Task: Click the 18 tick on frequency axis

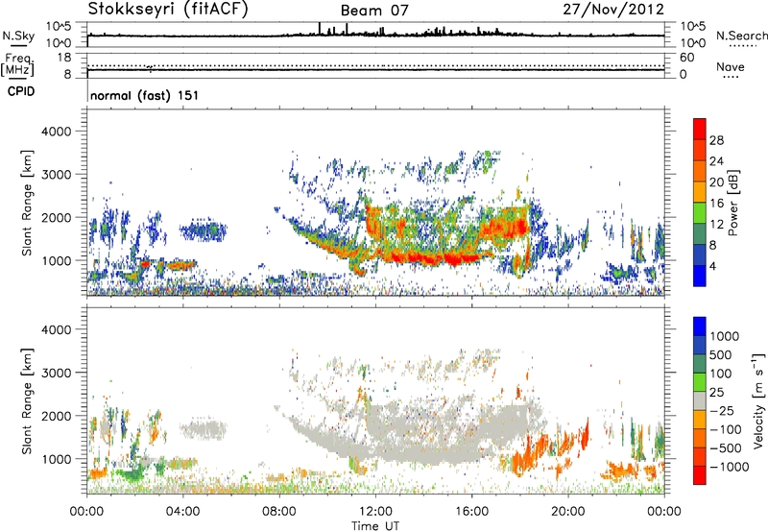Action: pyautogui.click(x=64, y=58)
